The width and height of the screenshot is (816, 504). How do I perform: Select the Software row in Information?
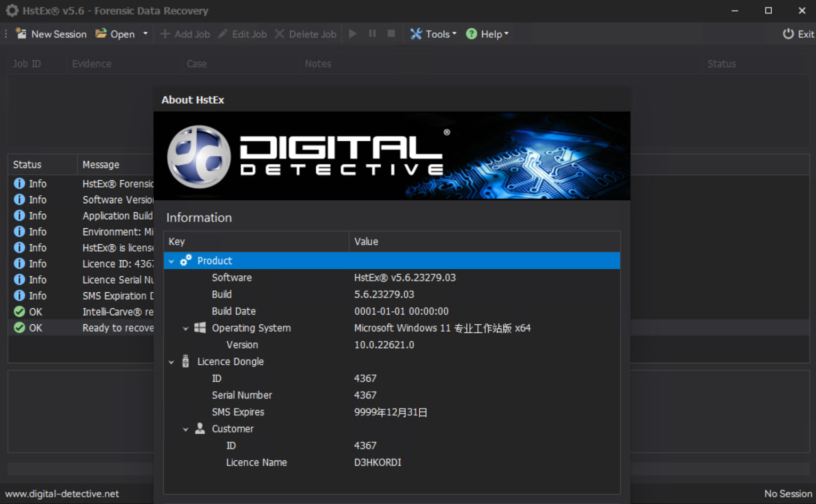pos(392,277)
